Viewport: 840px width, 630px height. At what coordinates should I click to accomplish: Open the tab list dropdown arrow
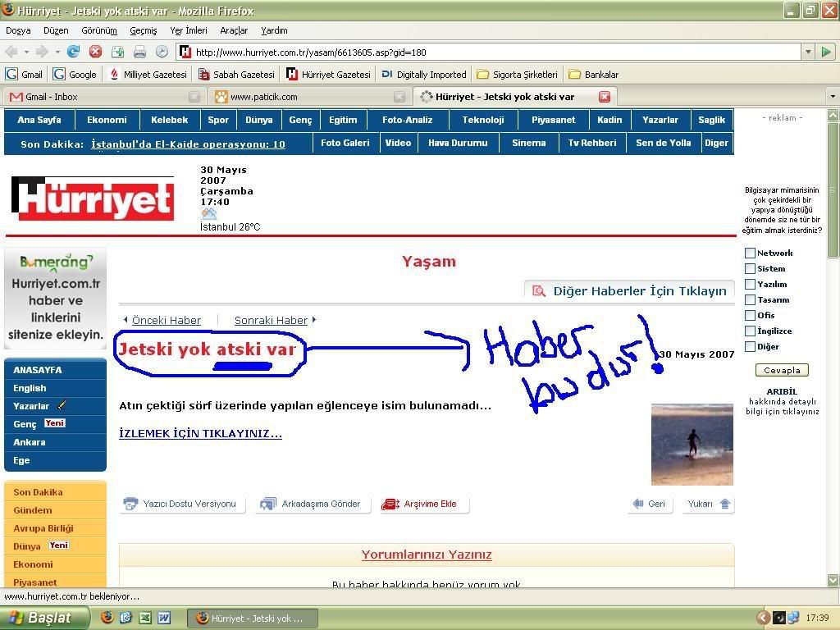(x=833, y=97)
